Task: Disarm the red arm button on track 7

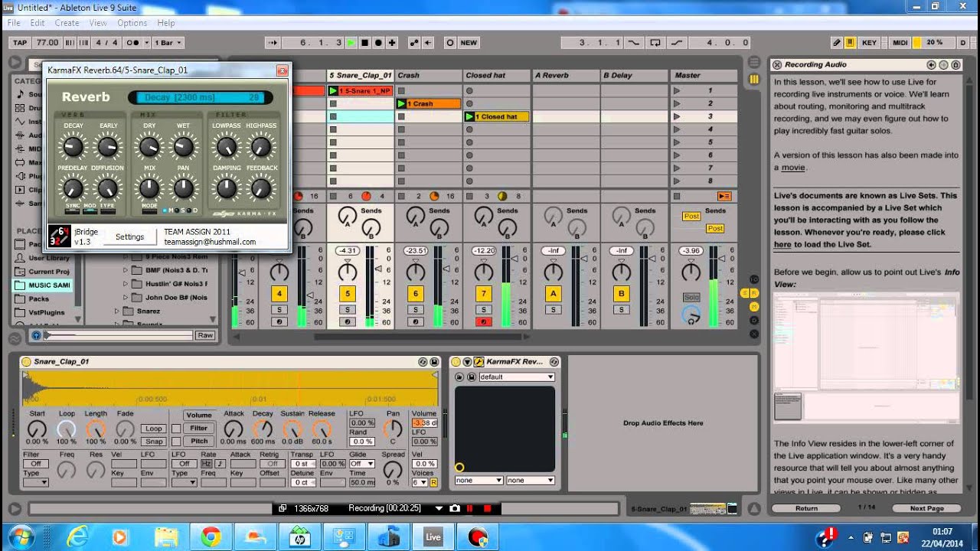Action: pyautogui.click(x=484, y=322)
